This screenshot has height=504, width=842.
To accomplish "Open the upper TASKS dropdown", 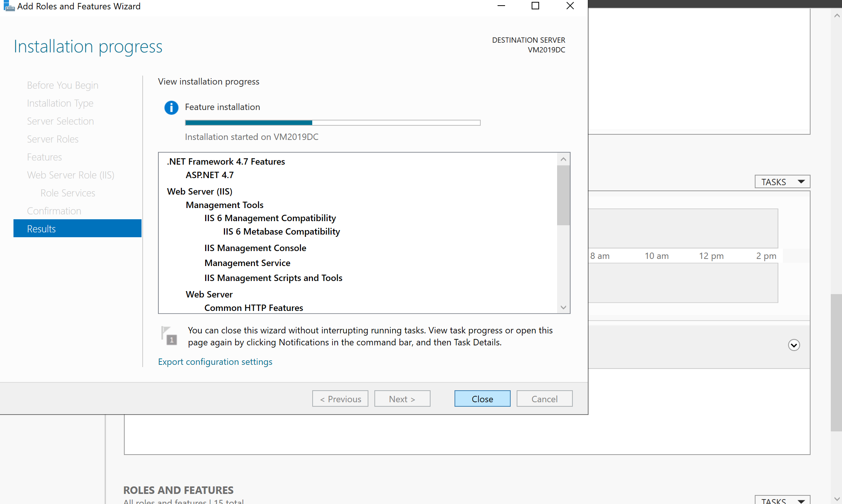I will [x=782, y=182].
